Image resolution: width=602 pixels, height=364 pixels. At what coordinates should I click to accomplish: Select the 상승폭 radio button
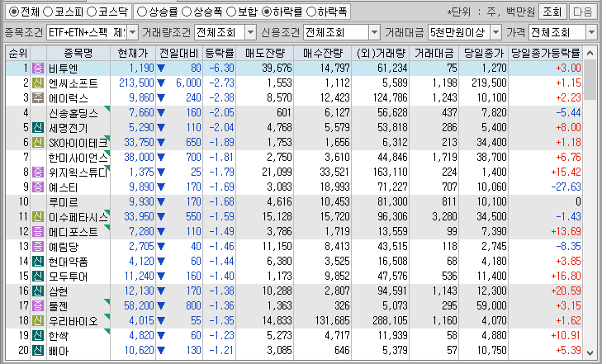(186, 12)
